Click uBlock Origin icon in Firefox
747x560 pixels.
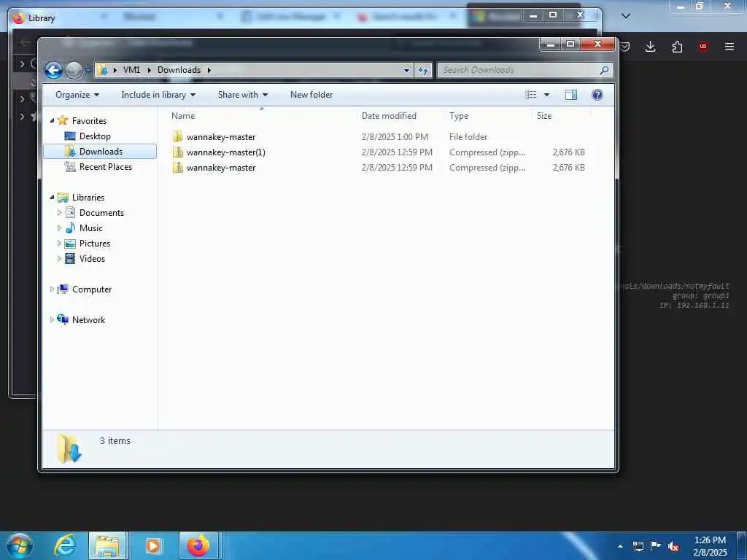tap(703, 47)
